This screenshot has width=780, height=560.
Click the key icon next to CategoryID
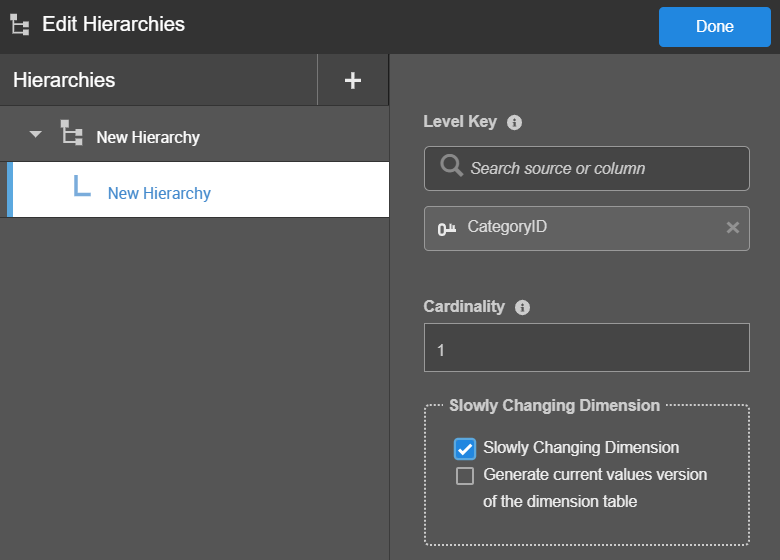click(x=447, y=229)
